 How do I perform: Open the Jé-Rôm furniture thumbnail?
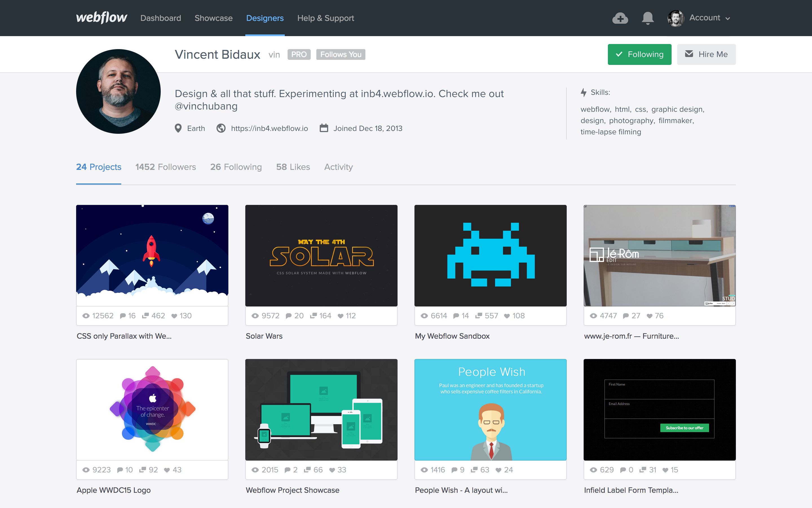659,255
